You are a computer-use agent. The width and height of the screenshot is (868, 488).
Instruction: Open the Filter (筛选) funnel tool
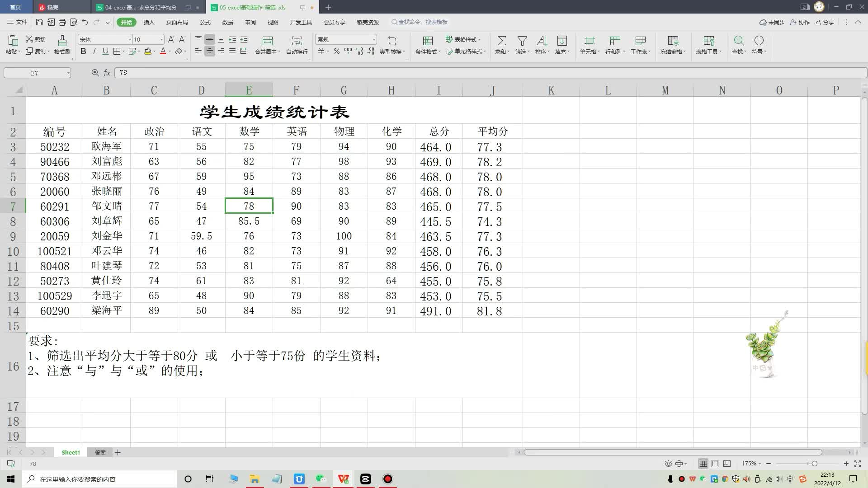(x=522, y=41)
